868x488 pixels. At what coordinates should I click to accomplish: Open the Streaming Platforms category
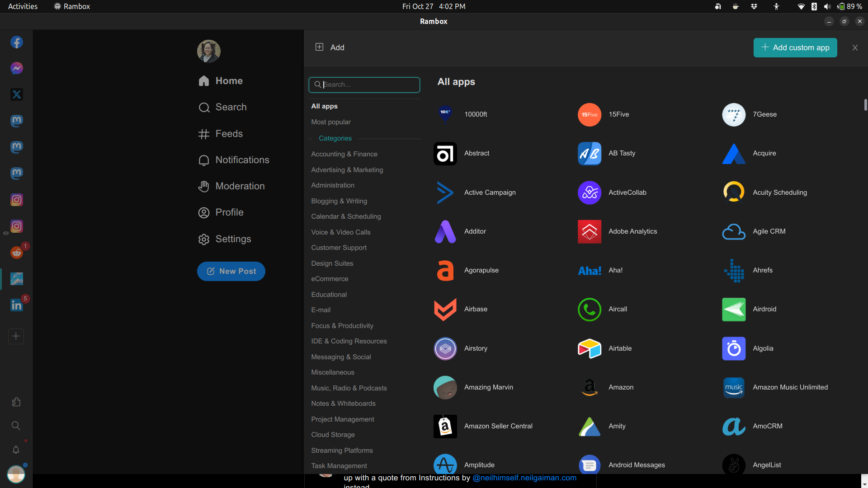[x=342, y=450]
